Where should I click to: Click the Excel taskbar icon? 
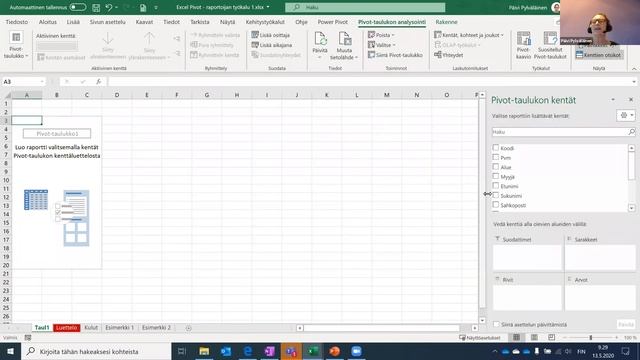click(313, 351)
